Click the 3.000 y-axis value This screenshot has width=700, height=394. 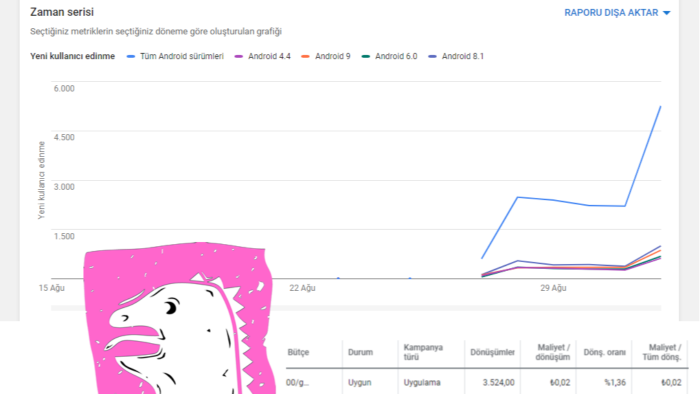64,187
